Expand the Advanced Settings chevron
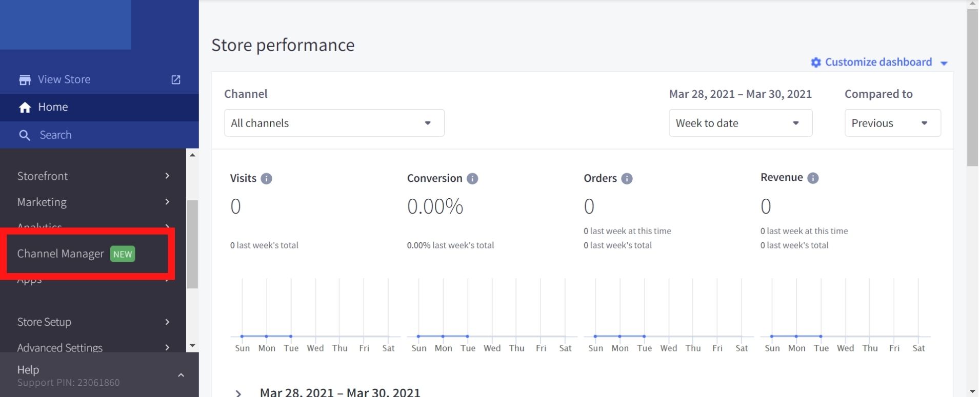The width and height of the screenshot is (980, 397). coord(167,347)
